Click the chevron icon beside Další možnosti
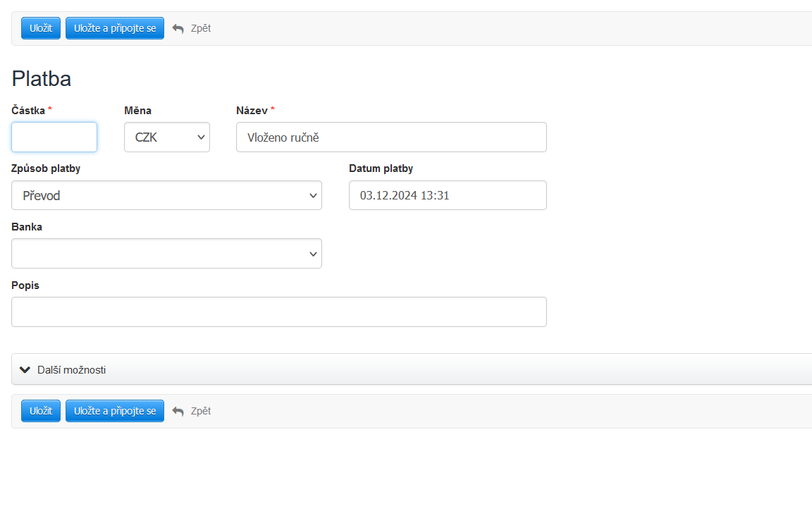Viewport: 812px width, 523px height. tap(25, 369)
